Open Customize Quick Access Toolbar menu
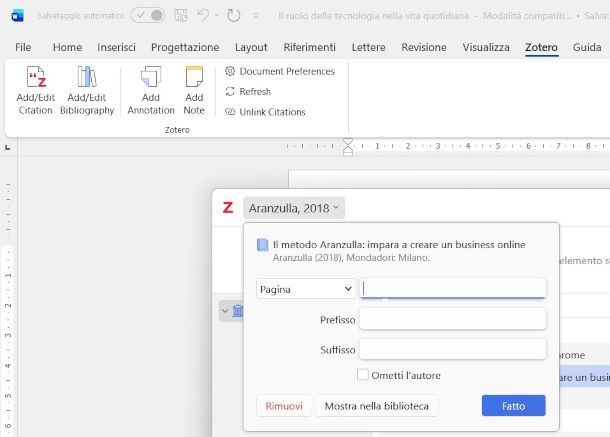 pyautogui.click(x=256, y=16)
